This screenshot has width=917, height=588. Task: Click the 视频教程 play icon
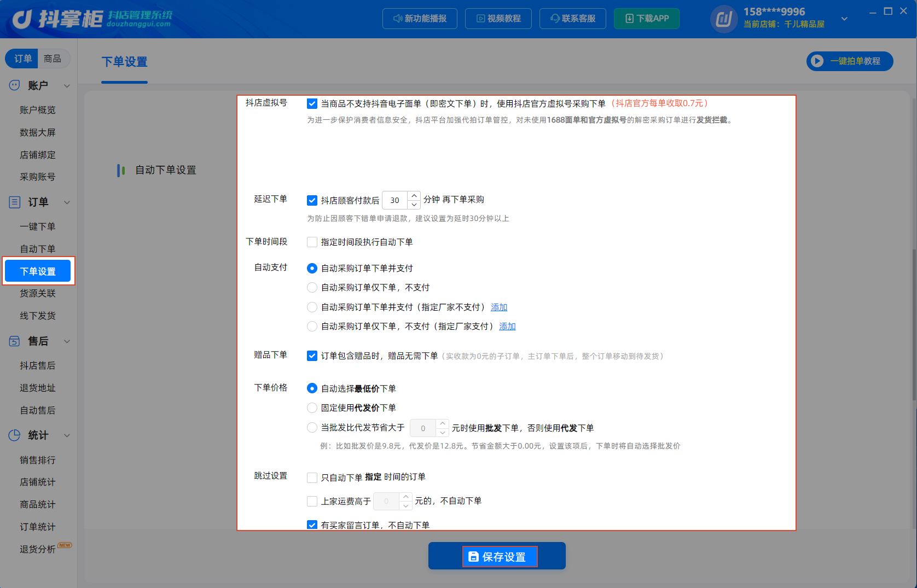click(x=481, y=19)
